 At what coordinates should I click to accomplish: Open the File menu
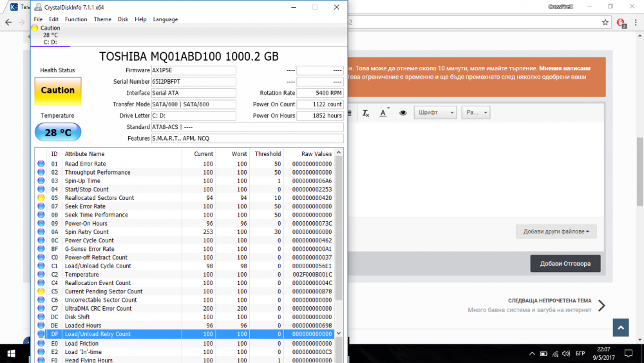pos(38,19)
